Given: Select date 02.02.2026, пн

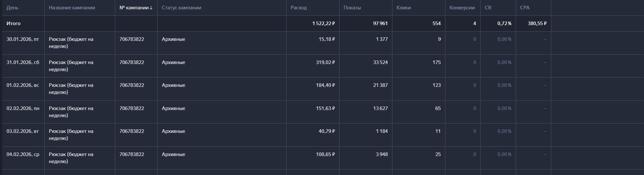Looking at the screenshot, I should pos(23,108).
